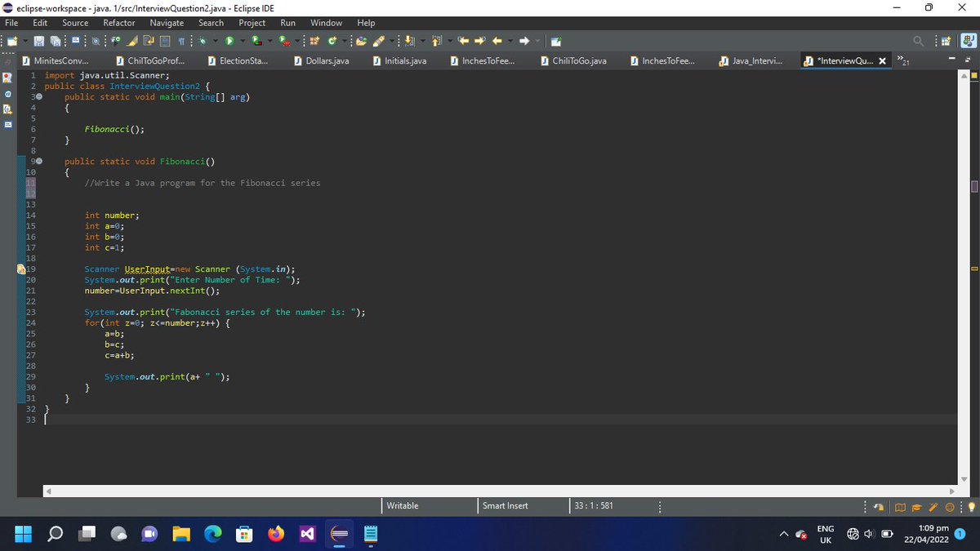Toggle Word Wrap in the toolbar
The image size is (980, 551).
(149, 41)
